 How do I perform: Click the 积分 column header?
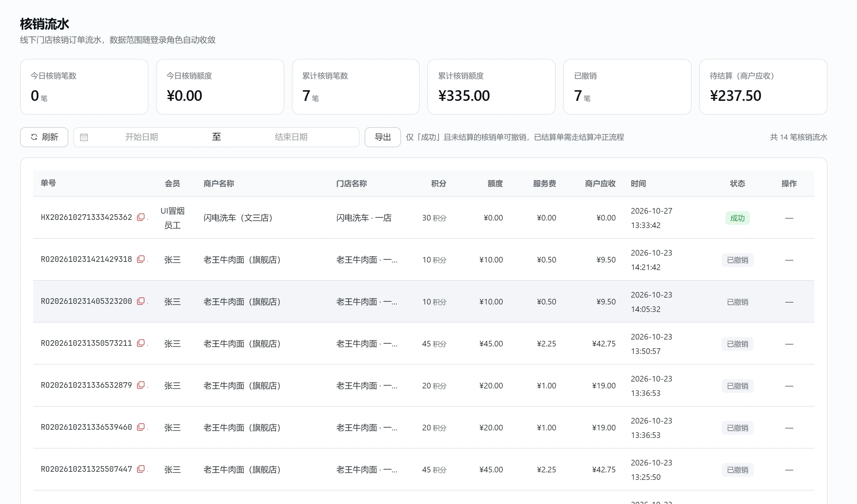click(439, 184)
